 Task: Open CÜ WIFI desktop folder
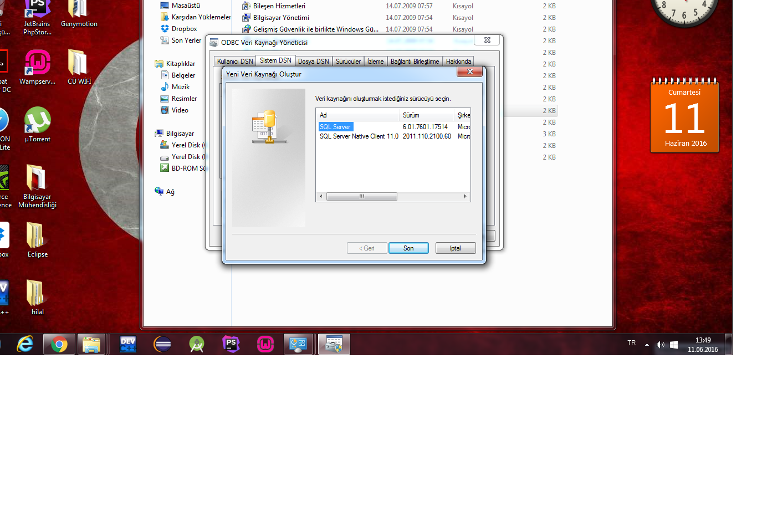[x=79, y=67]
